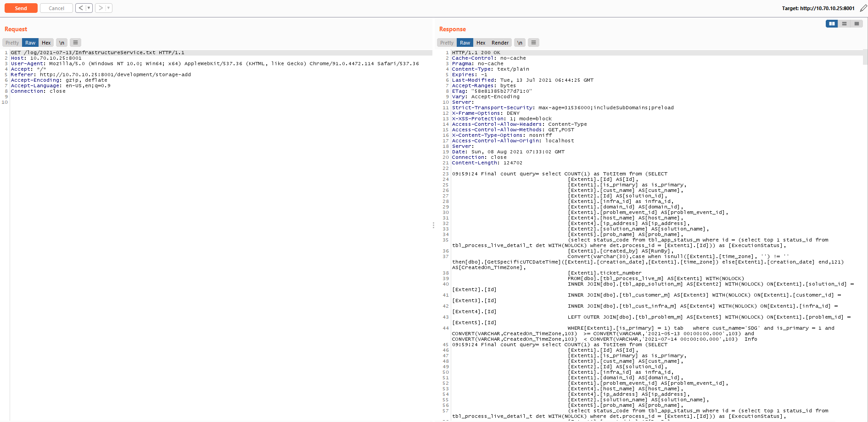Switch Request view to Pretty tab
Image resolution: width=868 pixels, height=422 pixels.
[x=12, y=43]
